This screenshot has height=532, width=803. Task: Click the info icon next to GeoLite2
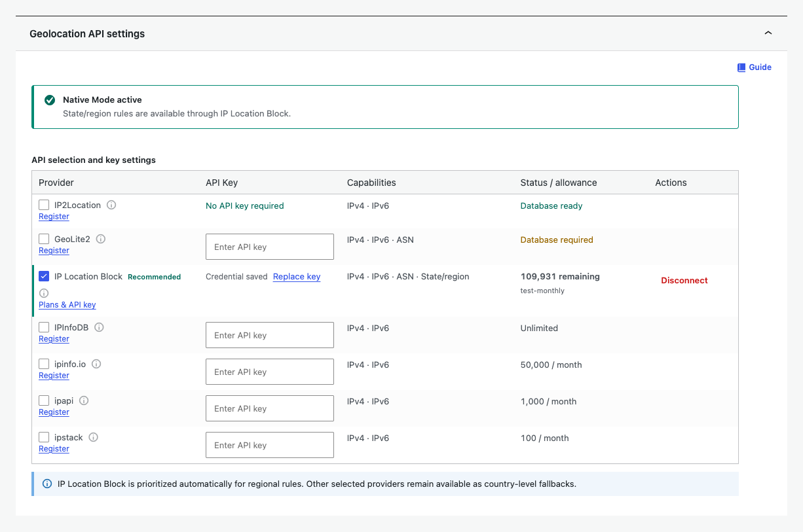[101, 239]
